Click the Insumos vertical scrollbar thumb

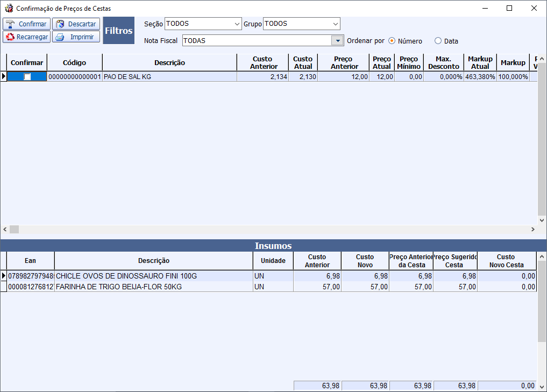542,301
